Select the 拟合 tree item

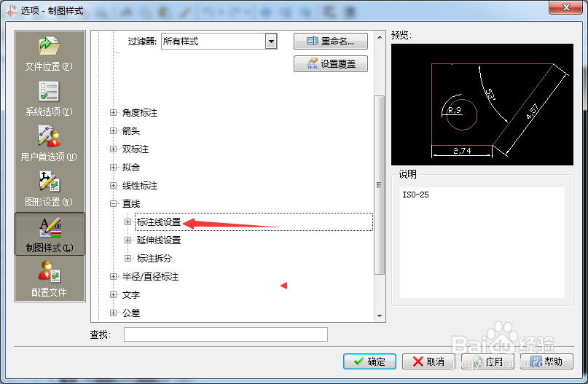[x=131, y=168]
